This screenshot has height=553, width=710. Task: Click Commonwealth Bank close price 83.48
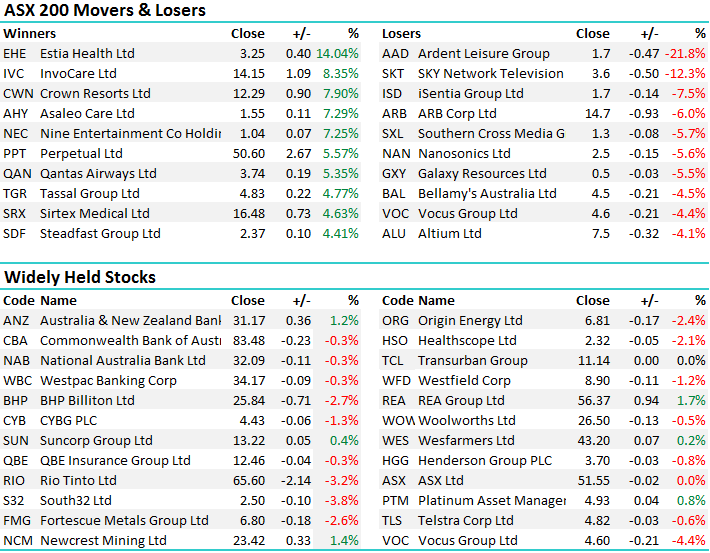(x=248, y=340)
